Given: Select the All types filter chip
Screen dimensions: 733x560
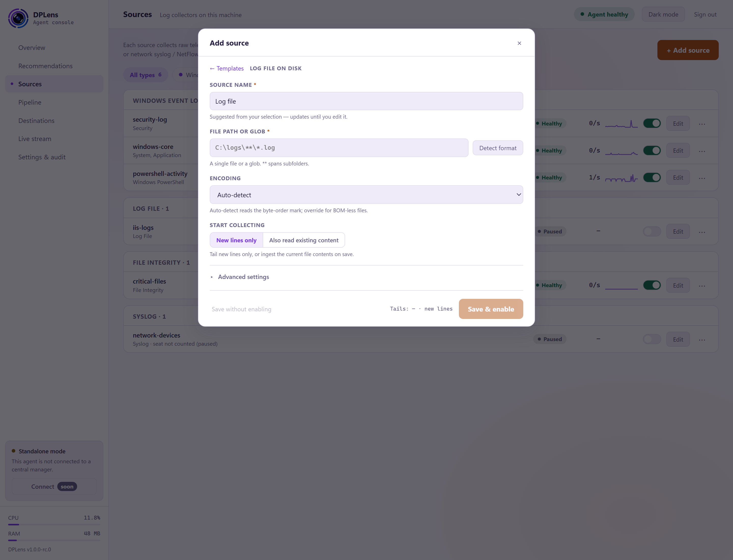Looking at the screenshot, I should (x=146, y=75).
